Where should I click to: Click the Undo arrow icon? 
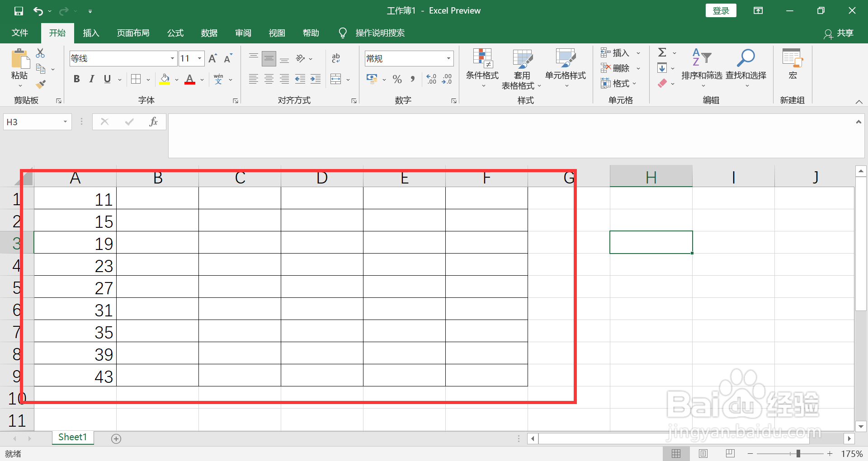tap(38, 11)
